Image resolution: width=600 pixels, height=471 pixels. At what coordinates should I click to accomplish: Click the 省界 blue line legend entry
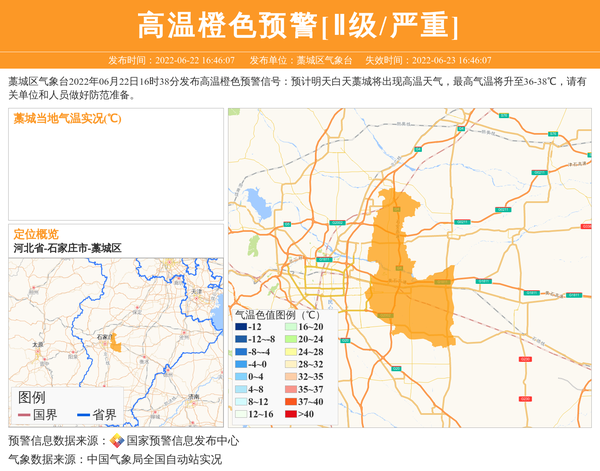click(96, 415)
